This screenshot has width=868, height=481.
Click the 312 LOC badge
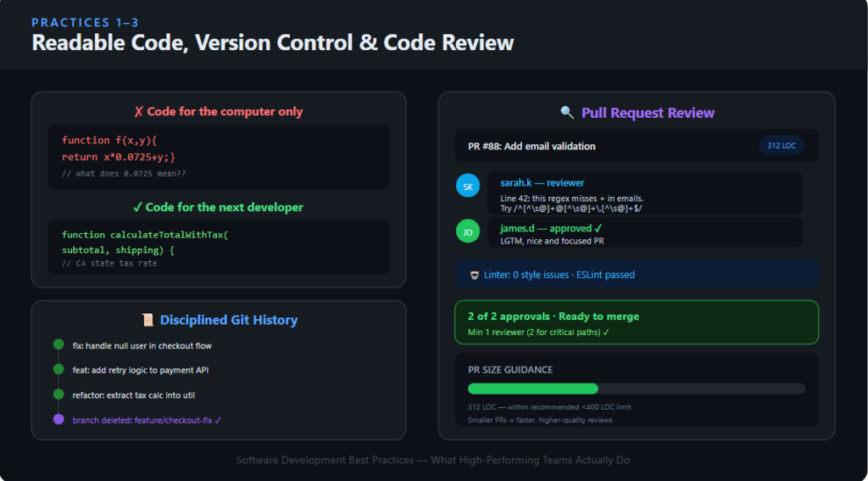[781, 146]
